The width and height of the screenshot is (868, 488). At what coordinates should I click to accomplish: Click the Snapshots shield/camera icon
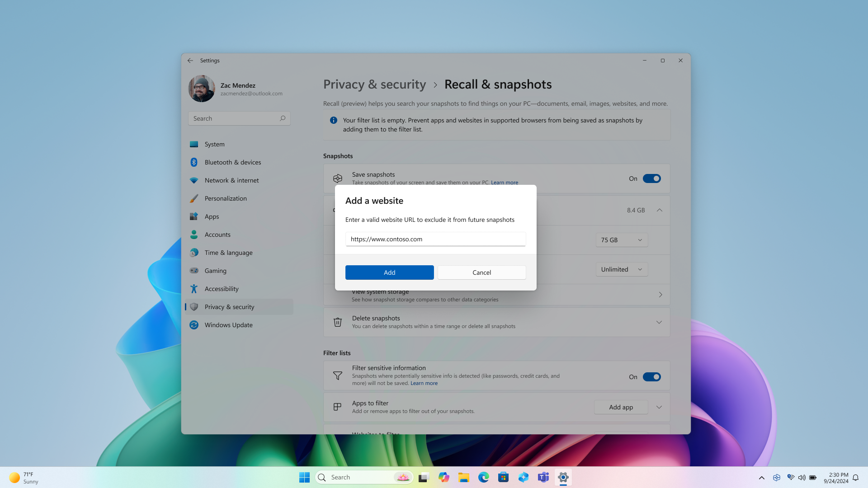pos(337,178)
